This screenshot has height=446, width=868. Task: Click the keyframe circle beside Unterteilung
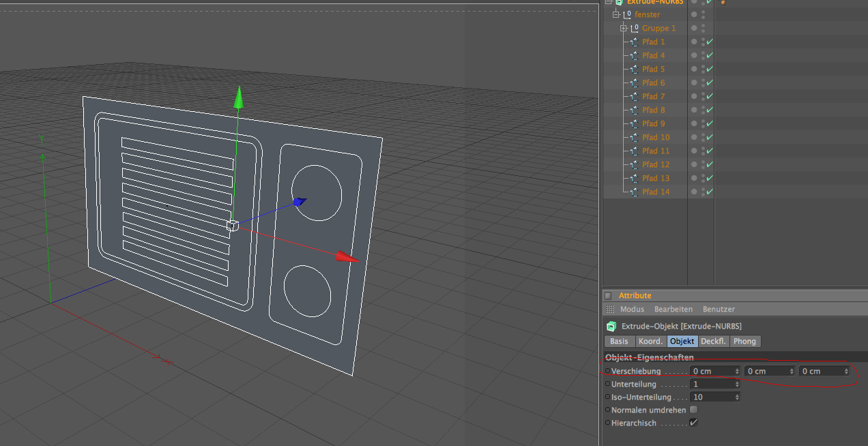[x=607, y=384]
